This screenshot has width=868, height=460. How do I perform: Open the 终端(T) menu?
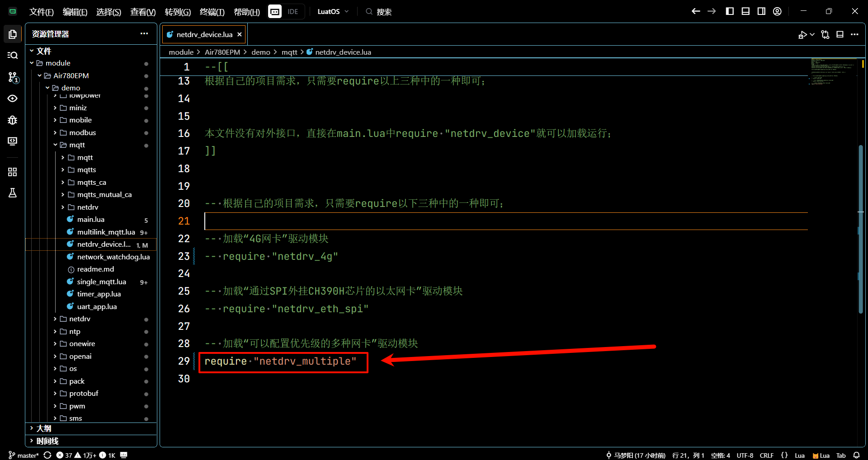tap(212, 12)
